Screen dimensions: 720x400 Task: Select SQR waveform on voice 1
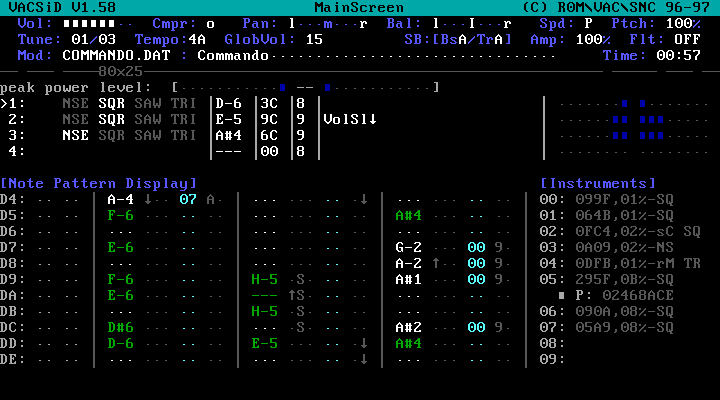pos(112,103)
